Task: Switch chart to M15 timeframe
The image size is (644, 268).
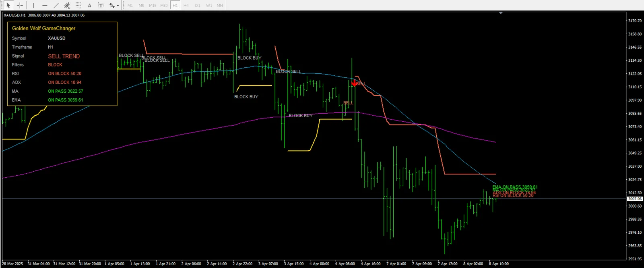Action: [x=153, y=5]
